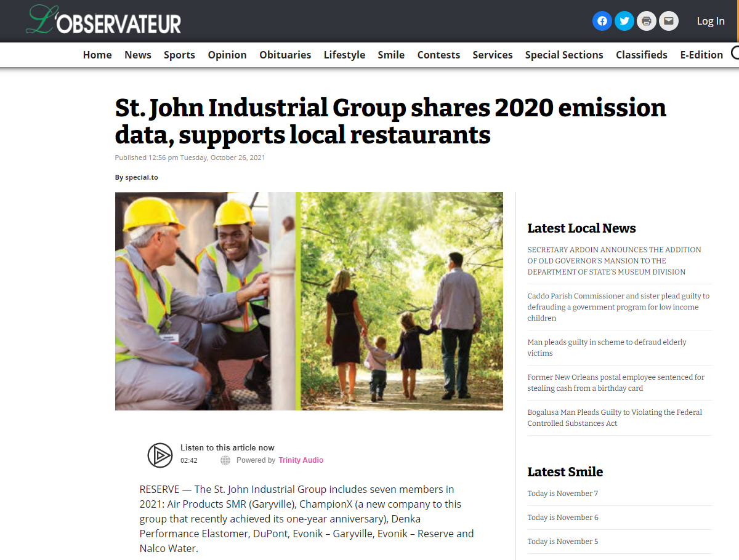Image resolution: width=739 pixels, height=560 pixels.
Task: Log in to the site
Action: click(710, 21)
